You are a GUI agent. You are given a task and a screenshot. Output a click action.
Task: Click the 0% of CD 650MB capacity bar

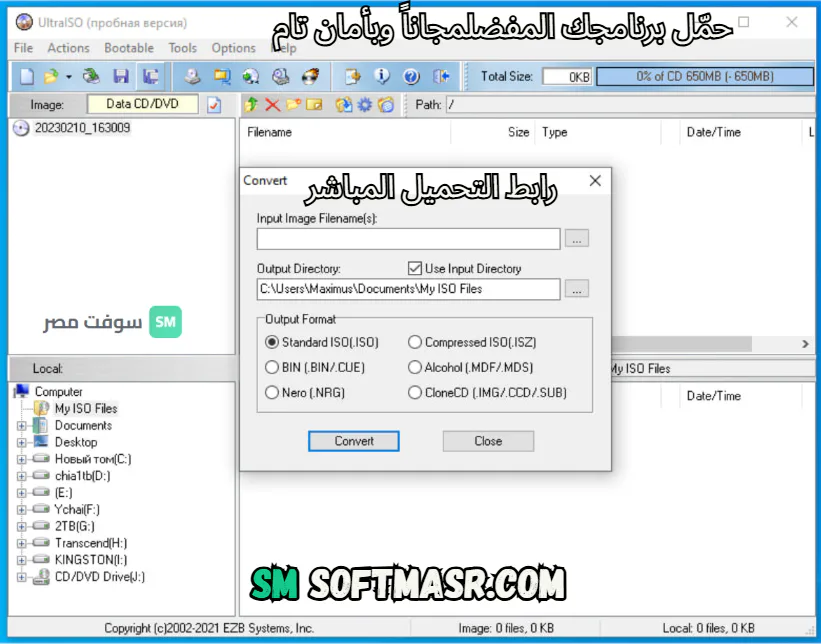pos(705,76)
